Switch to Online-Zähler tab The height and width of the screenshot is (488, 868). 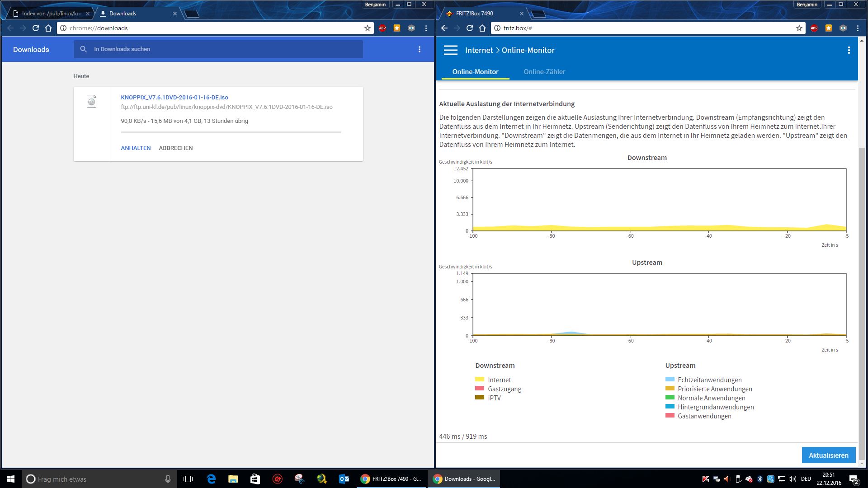tap(544, 71)
